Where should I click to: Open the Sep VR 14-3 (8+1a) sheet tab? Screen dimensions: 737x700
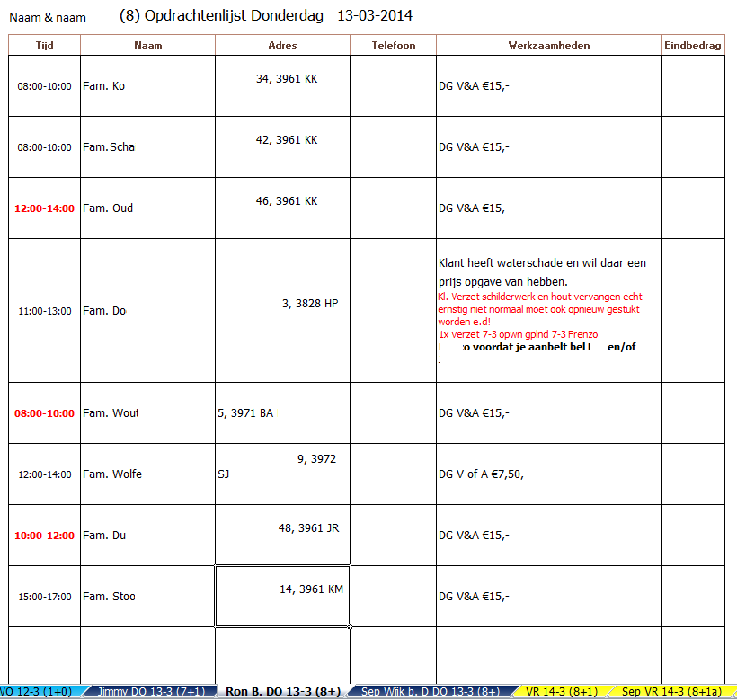click(671, 692)
